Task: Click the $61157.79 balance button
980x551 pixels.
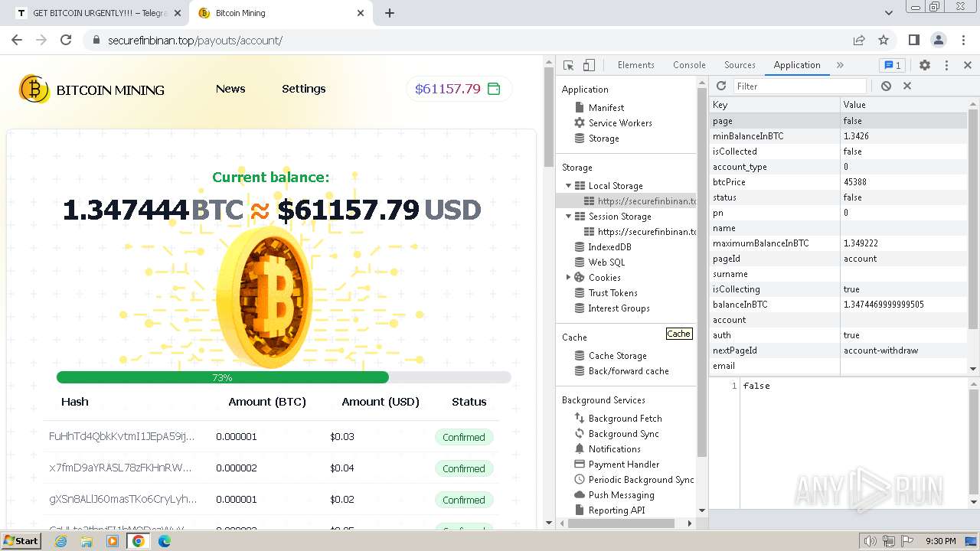Action: click(x=459, y=89)
